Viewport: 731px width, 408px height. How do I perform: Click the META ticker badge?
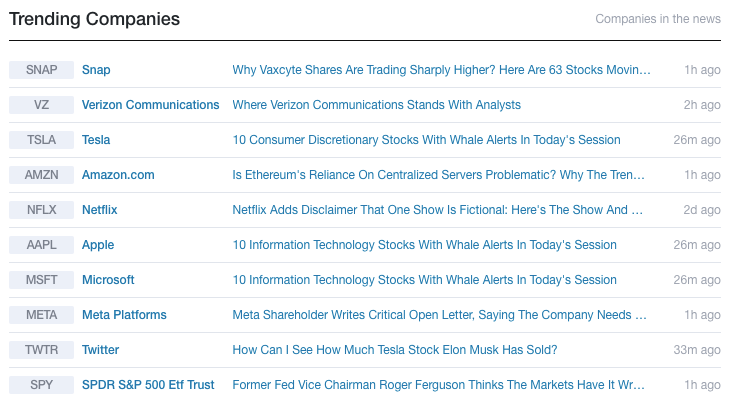point(41,315)
